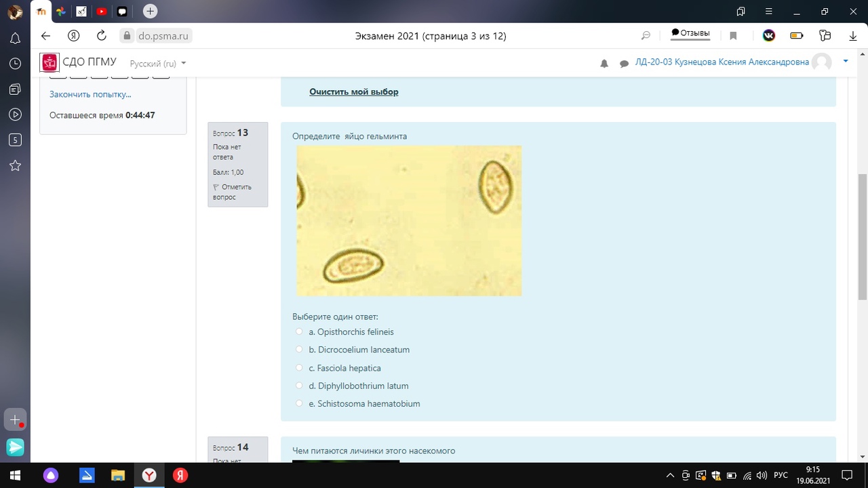
Task: Select answer c. Fasciola hepatica
Action: (299, 367)
